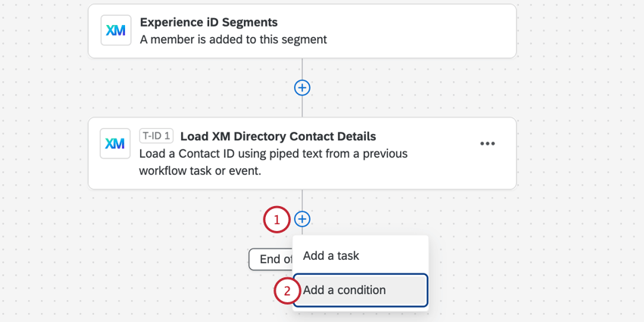Click the red step 1 marker
This screenshot has height=322, width=644.
[277, 220]
